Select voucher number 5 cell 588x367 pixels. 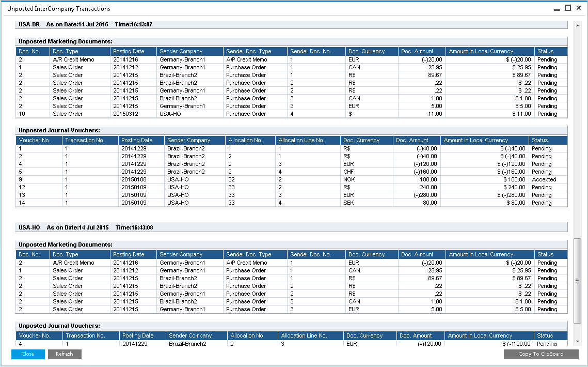coord(39,172)
